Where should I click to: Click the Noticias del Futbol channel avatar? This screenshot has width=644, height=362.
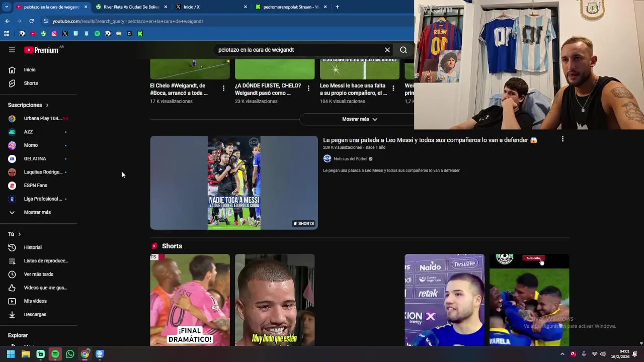(327, 158)
